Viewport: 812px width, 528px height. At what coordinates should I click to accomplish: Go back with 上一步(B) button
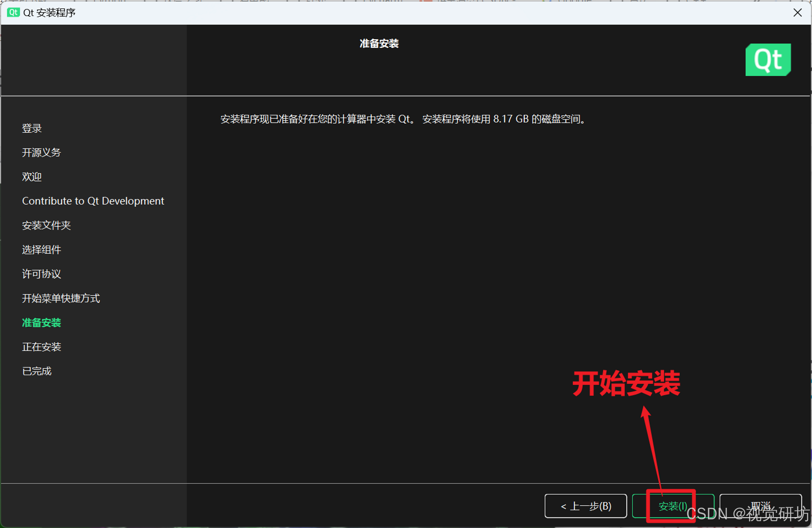(586, 506)
